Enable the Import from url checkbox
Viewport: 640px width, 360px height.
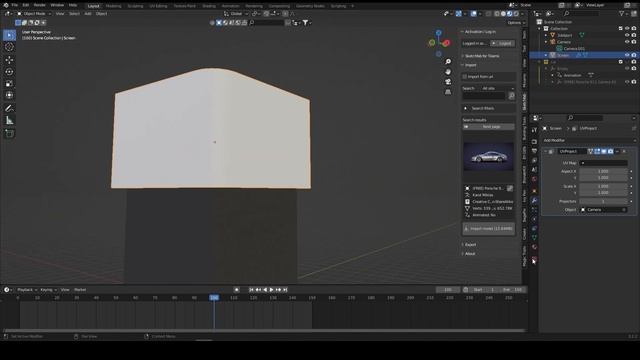pos(464,77)
